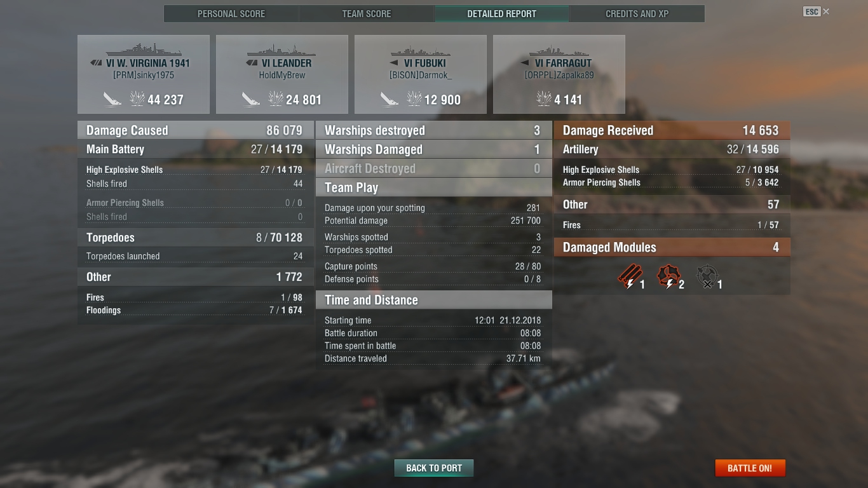Go back to port
This screenshot has height=488, width=868.
pyautogui.click(x=434, y=468)
